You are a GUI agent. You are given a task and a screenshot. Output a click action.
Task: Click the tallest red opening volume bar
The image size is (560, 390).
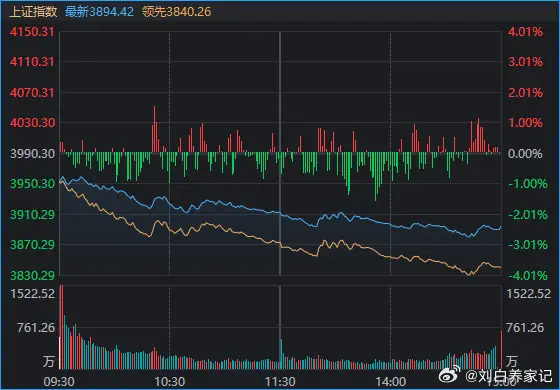click(x=61, y=327)
